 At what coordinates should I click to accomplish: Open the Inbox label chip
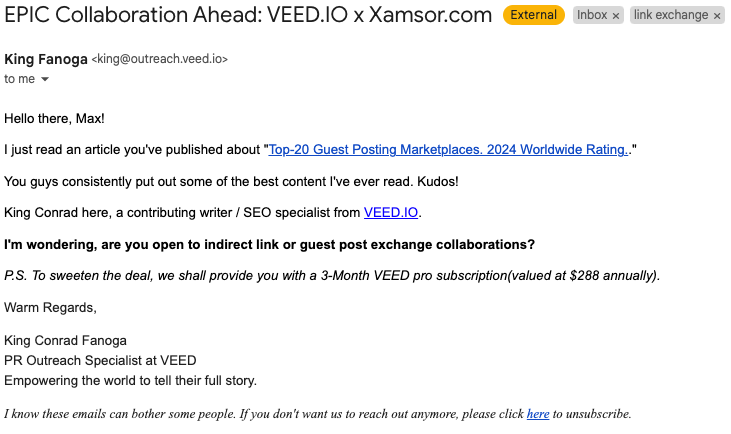[x=591, y=16]
